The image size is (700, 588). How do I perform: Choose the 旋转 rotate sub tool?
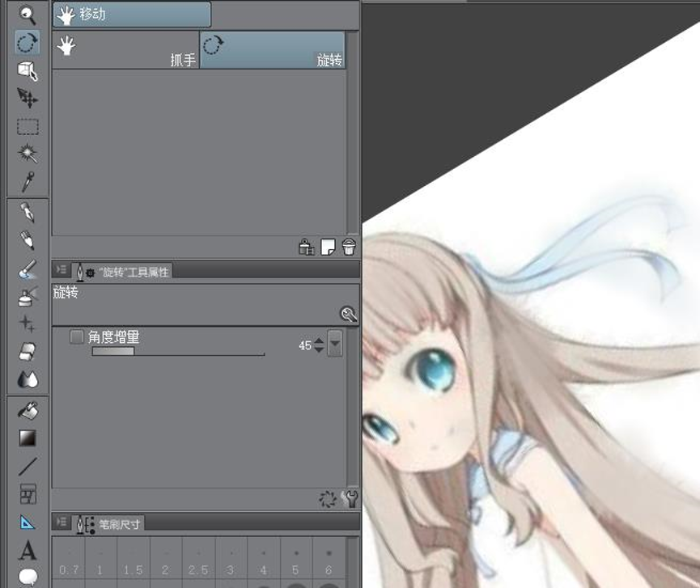[273, 49]
